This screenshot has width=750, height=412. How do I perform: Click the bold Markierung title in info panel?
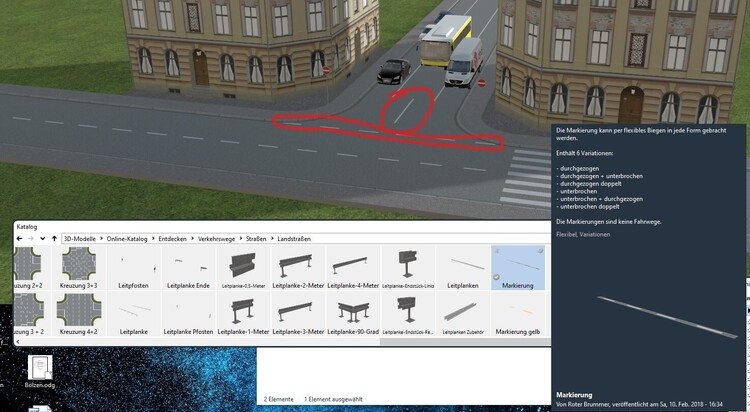[574, 395]
